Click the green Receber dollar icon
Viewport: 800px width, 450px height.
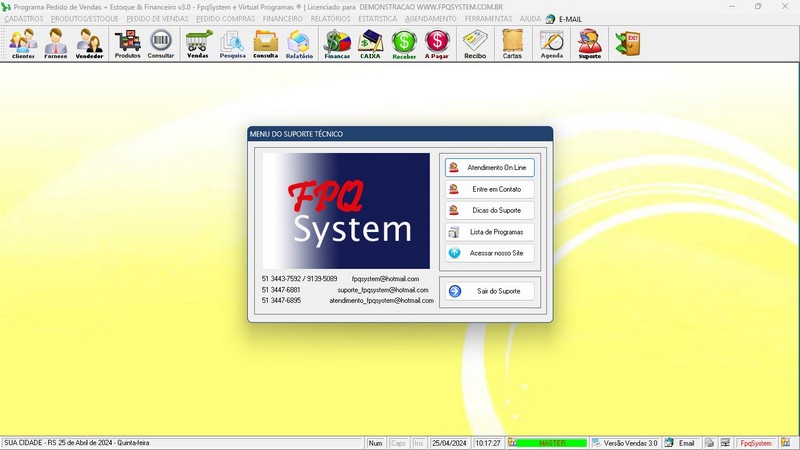click(404, 44)
